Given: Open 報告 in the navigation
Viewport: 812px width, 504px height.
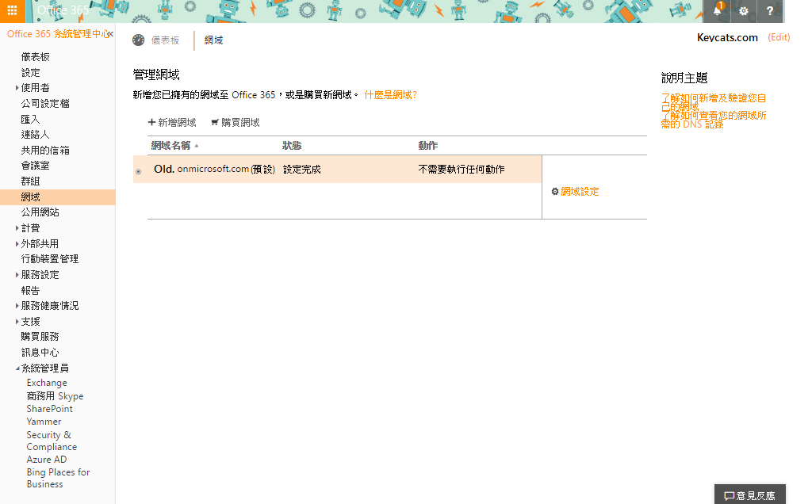Looking at the screenshot, I should point(31,290).
